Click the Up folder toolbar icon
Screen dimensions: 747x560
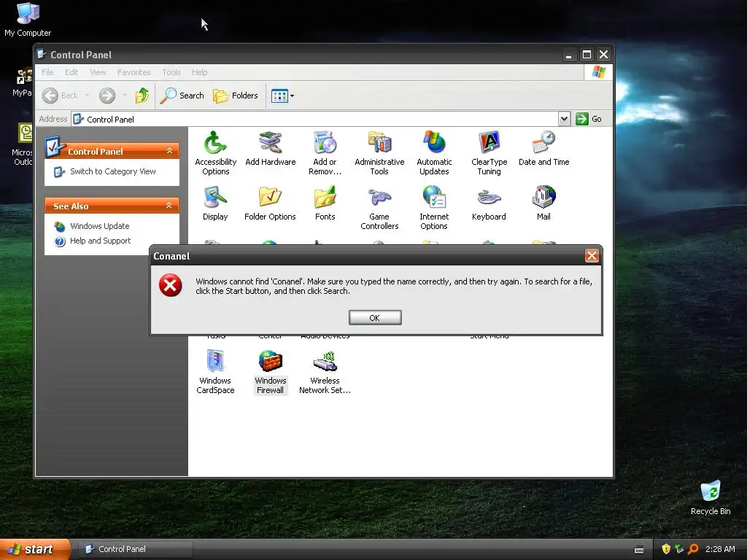(142, 96)
